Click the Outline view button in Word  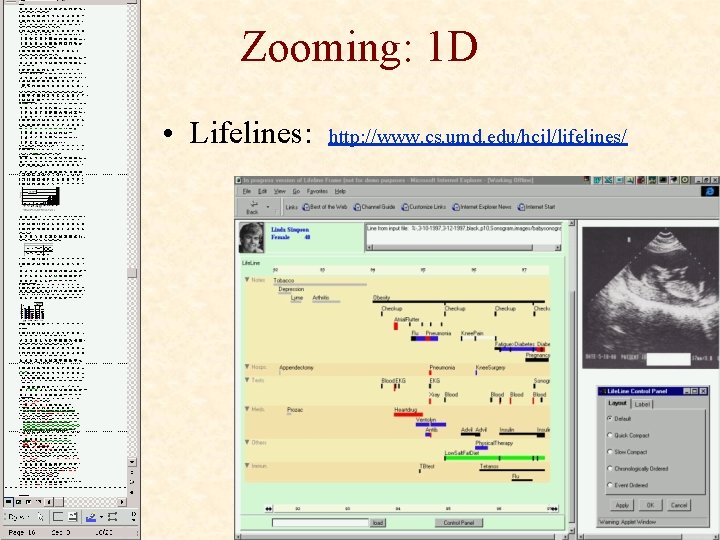(x=39, y=501)
